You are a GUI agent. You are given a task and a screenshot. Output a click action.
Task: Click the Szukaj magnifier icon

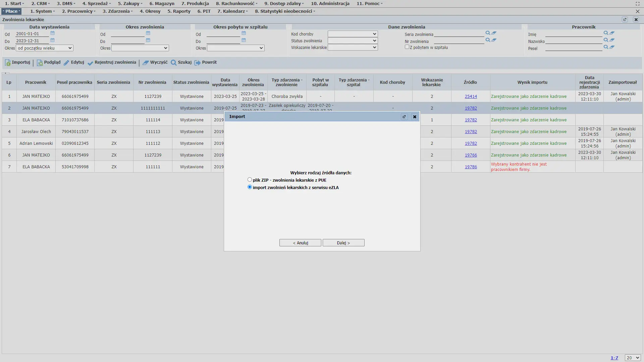click(x=173, y=63)
